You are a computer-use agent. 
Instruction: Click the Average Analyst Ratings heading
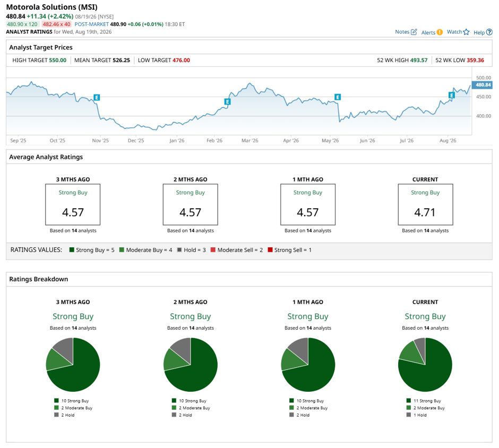click(x=46, y=157)
